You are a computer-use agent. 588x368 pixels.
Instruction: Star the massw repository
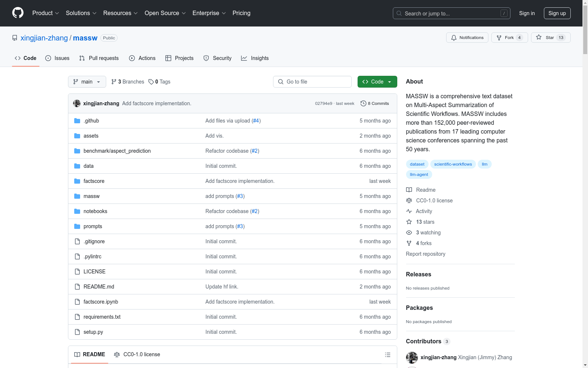[x=551, y=38]
